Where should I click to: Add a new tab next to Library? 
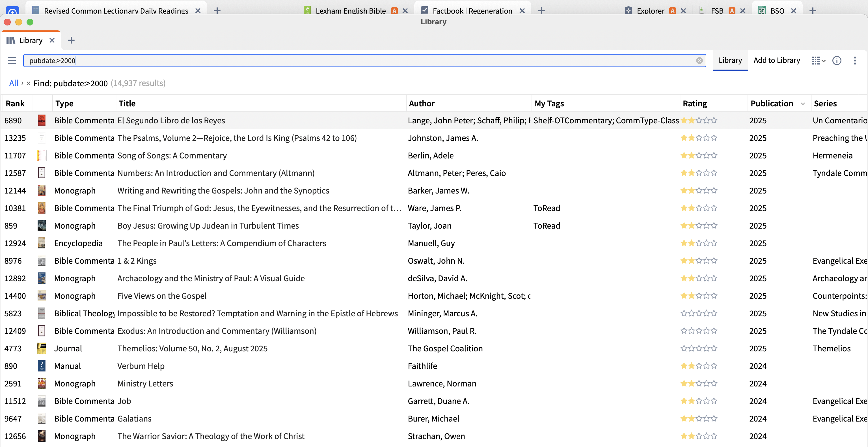pos(71,40)
